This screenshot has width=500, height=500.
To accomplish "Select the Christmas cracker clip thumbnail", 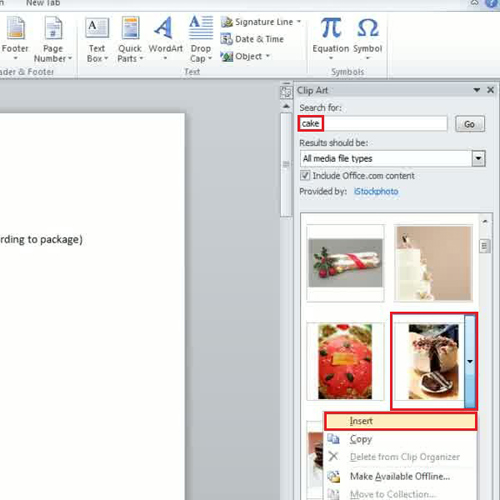I will [345, 263].
